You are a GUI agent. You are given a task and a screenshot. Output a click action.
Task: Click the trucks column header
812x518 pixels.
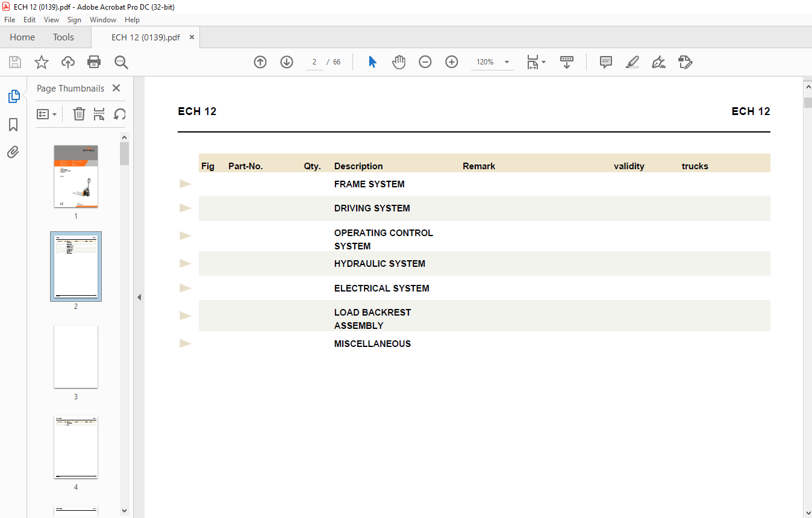point(695,166)
